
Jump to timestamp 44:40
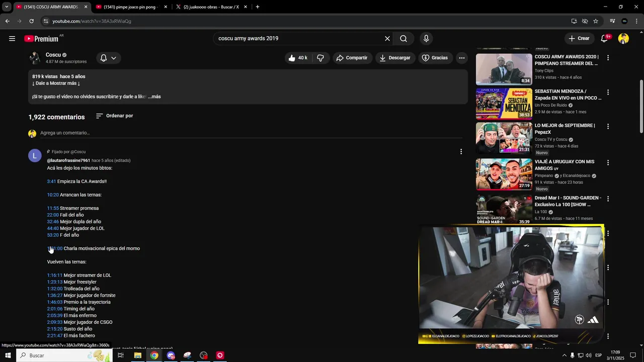tap(53, 228)
